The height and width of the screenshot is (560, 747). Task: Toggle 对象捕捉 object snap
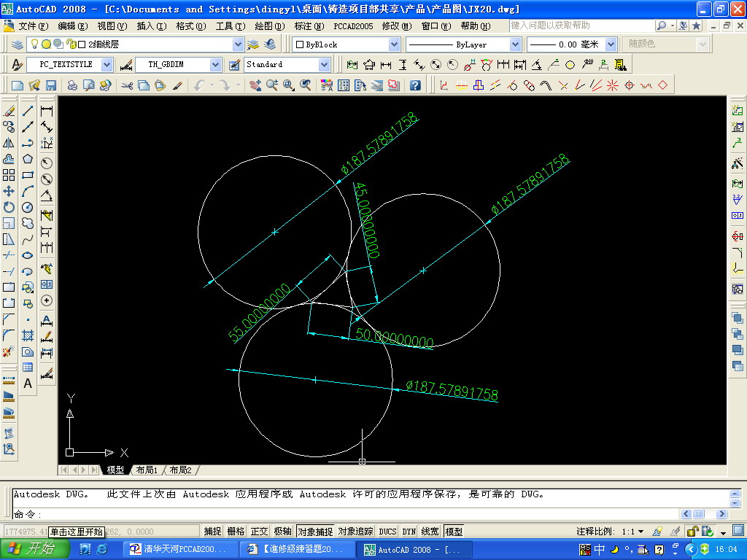pos(315,532)
